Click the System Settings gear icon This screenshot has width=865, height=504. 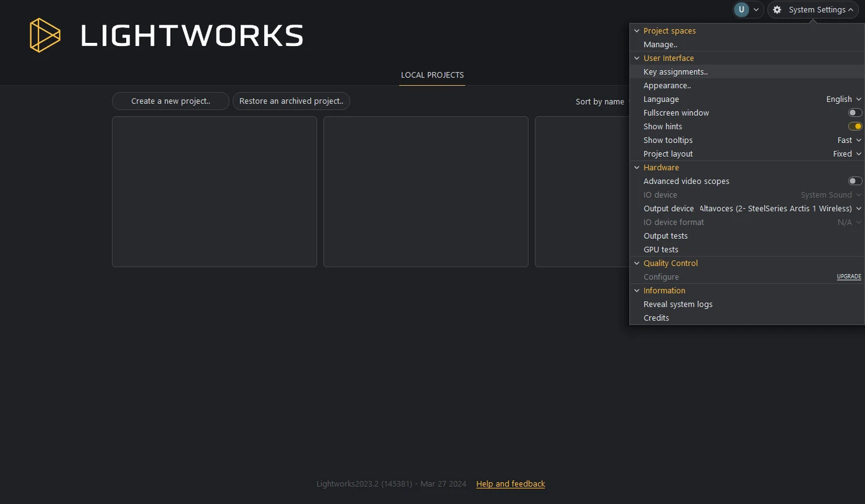(x=777, y=10)
